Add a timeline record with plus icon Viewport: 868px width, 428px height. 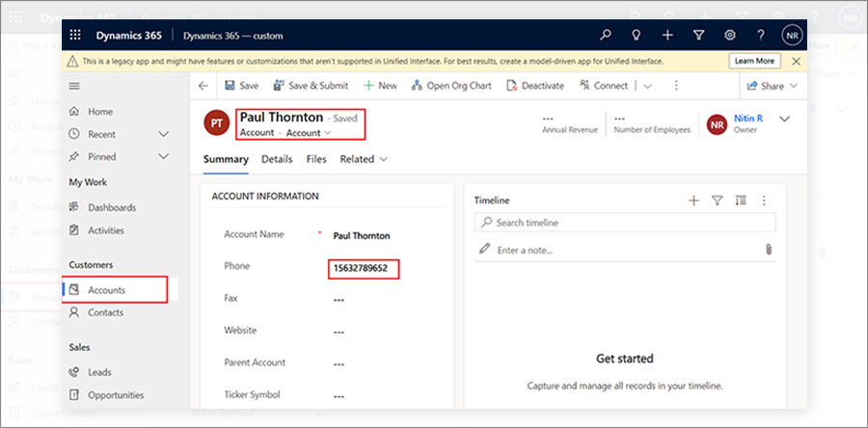pyautogui.click(x=692, y=201)
